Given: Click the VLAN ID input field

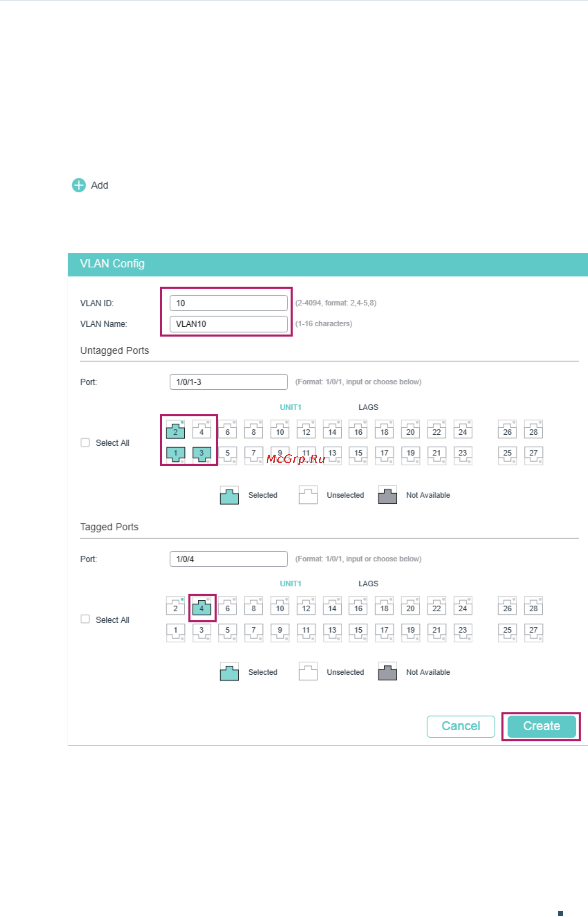Looking at the screenshot, I should click(229, 303).
